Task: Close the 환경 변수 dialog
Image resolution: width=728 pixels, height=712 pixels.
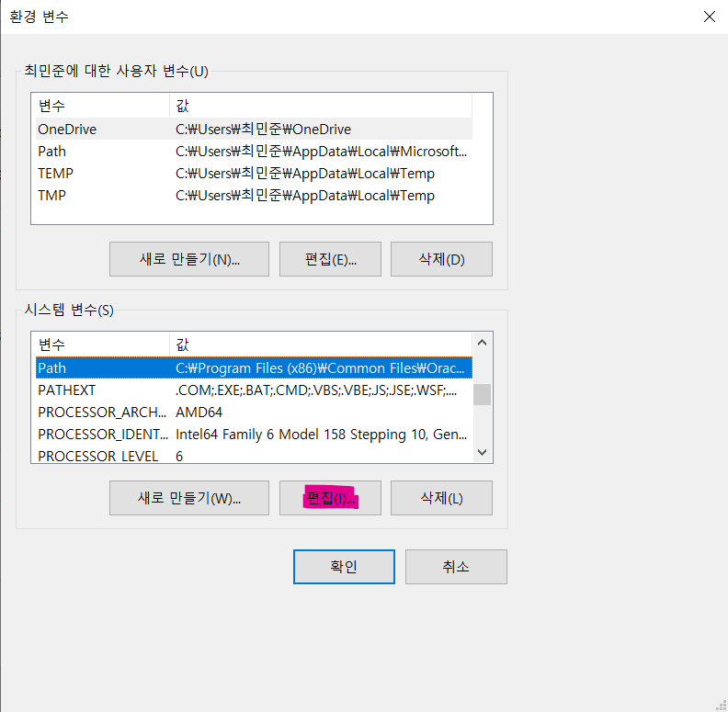Action: point(709,17)
